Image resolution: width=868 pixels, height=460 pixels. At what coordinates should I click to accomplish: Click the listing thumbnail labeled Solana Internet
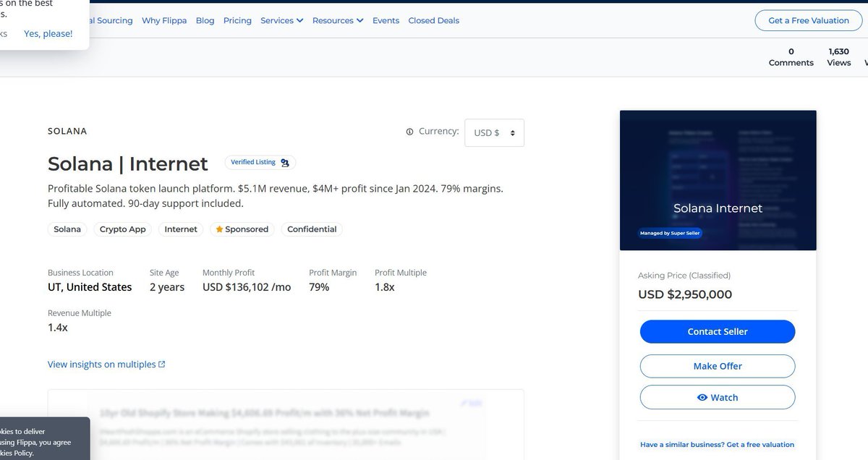[x=717, y=179]
